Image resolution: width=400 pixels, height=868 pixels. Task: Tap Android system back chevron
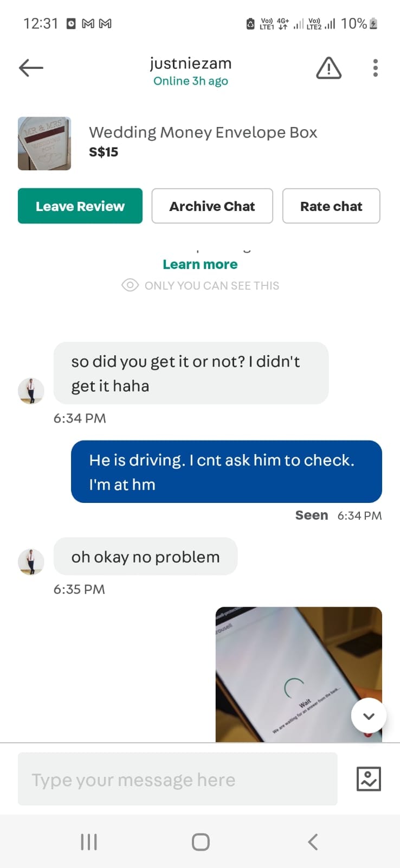click(312, 842)
